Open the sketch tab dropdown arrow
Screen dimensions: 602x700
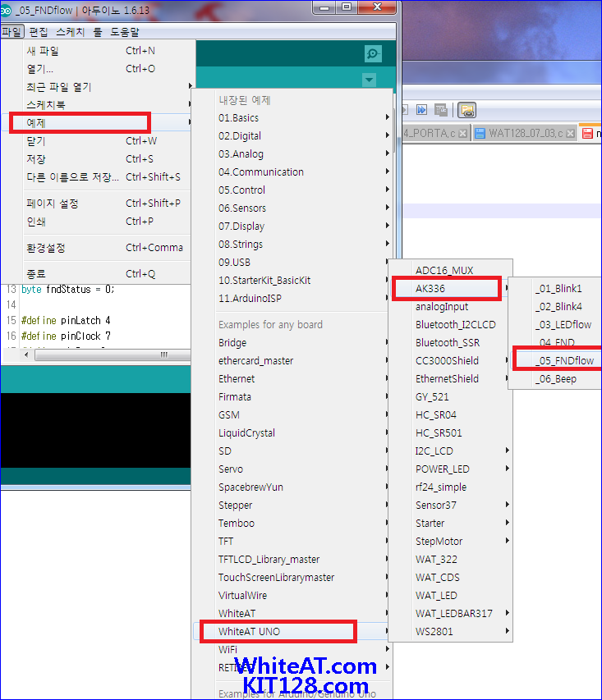(369, 80)
